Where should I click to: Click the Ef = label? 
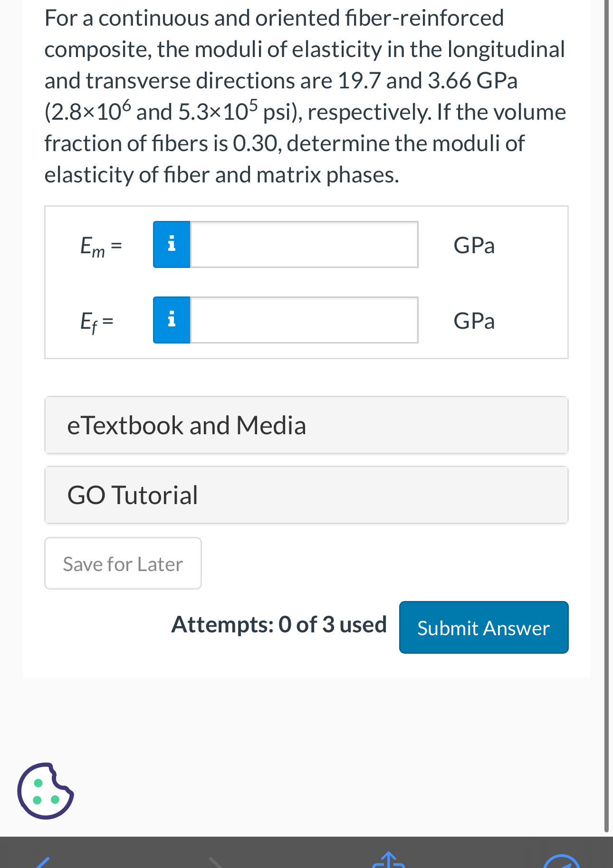pyautogui.click(x=97, y=322)
